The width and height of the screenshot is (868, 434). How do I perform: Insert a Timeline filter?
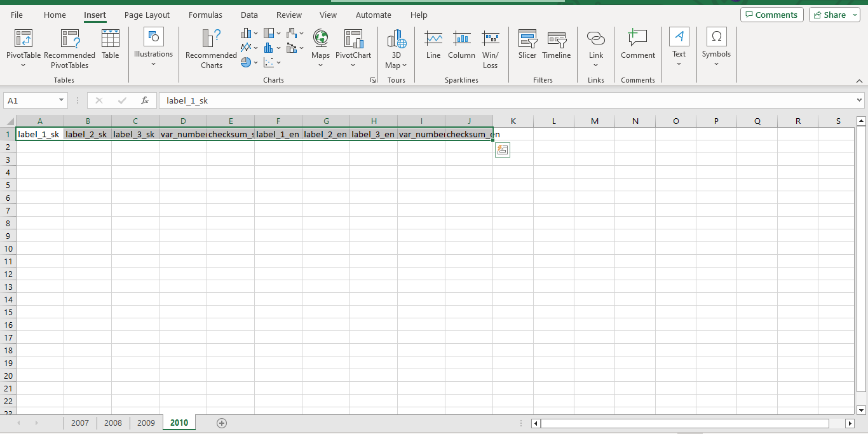[557, 39]
